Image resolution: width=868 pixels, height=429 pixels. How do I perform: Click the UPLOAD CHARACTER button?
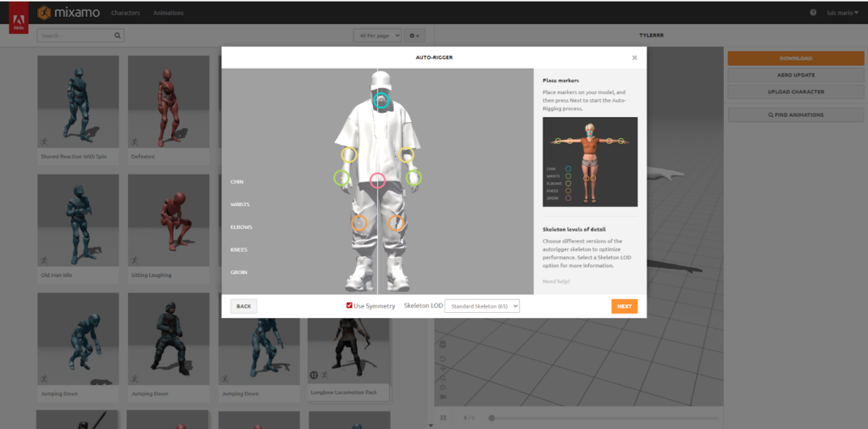795,92
